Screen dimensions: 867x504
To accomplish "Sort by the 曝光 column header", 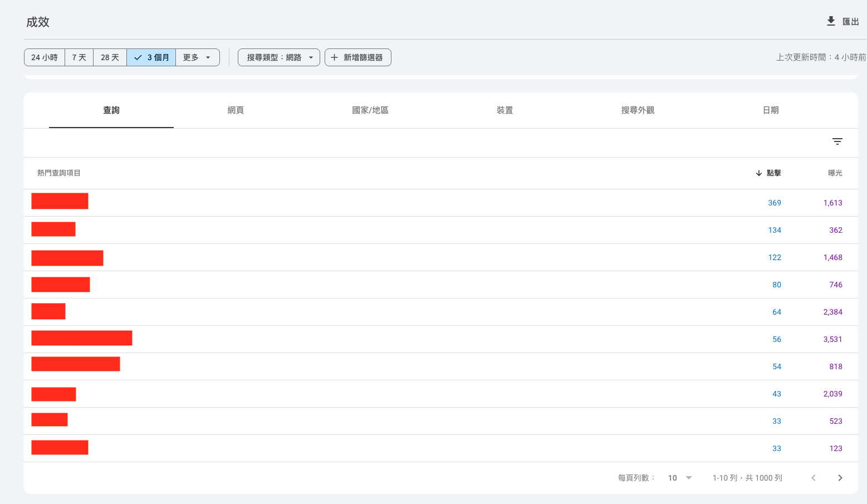I will tap(835, 173).
